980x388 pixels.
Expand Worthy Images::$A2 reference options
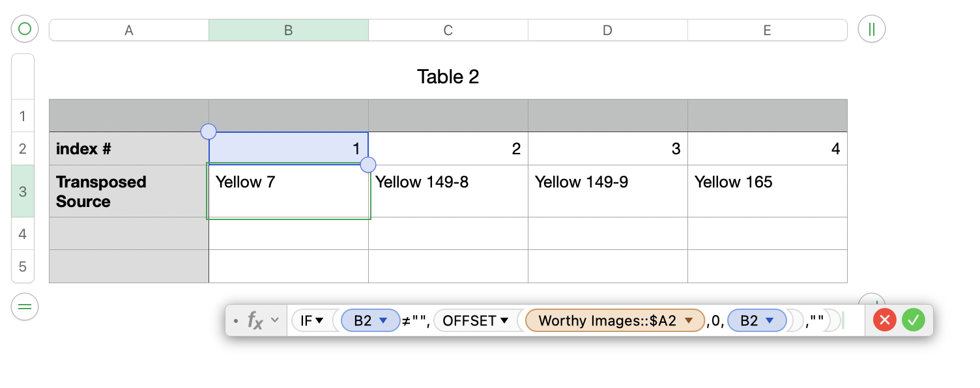point(689,320)
